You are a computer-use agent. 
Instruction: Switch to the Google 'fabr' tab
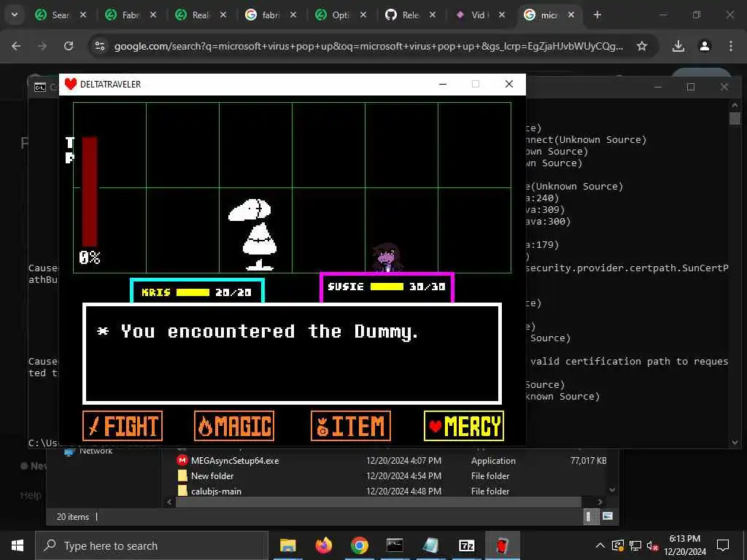pos(271,15)
